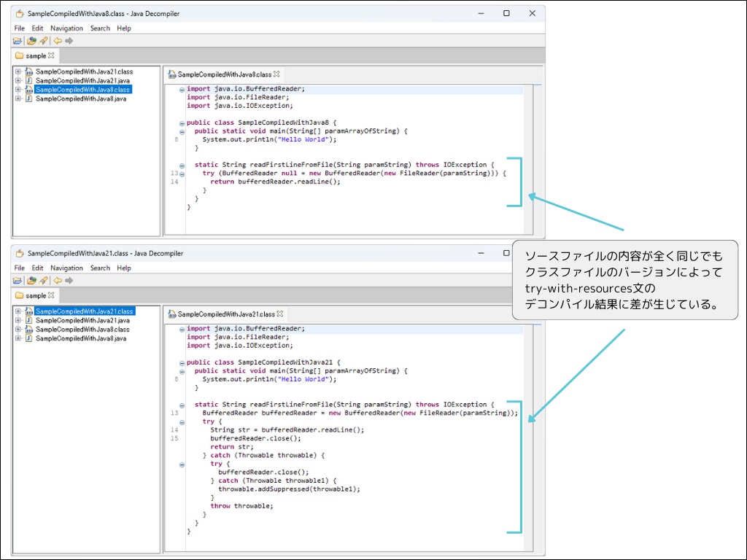Expand SampleCompiledWithJava8.java in Java21.class window tree

click(18, 338)
